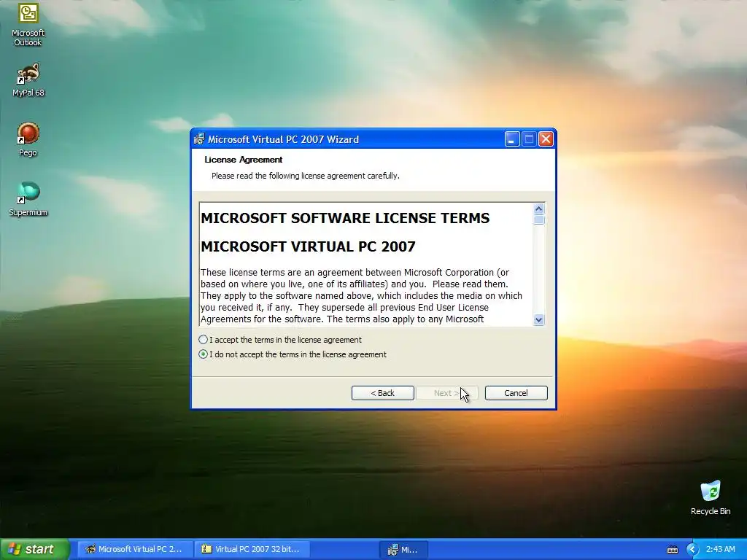Select the MyPal 68 desktop shortcut
Viewport: 747px width, 560px height.
click(28, 80)
